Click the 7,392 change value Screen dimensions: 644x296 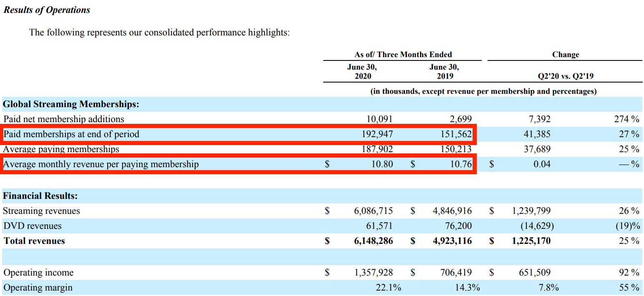coord(539,119)
